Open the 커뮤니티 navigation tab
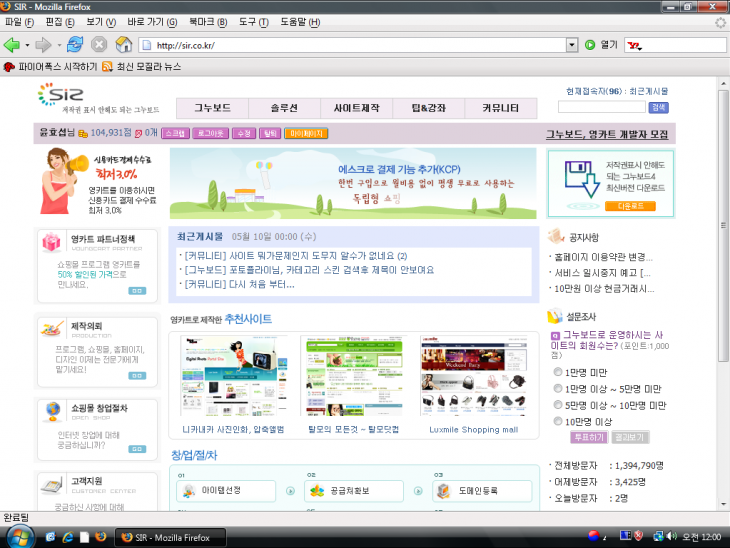The height and width of the screenshot is (548, 730). 500,108
